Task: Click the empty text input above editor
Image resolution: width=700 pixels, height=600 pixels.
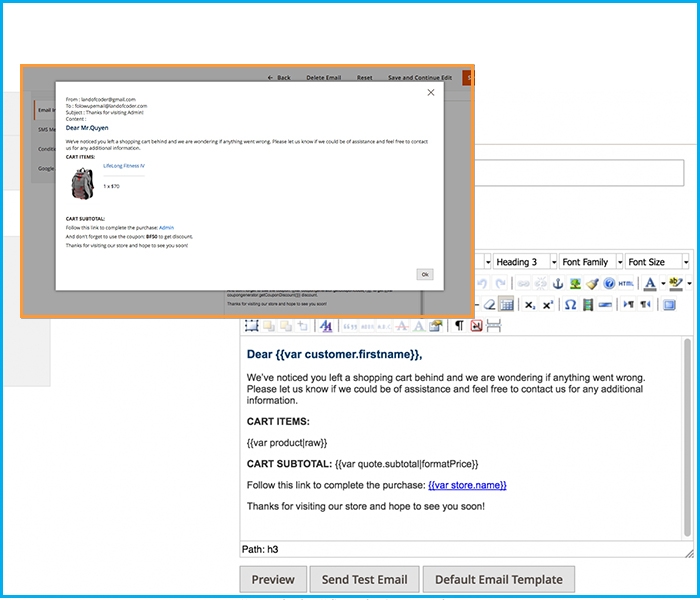Action: [579, 173]
